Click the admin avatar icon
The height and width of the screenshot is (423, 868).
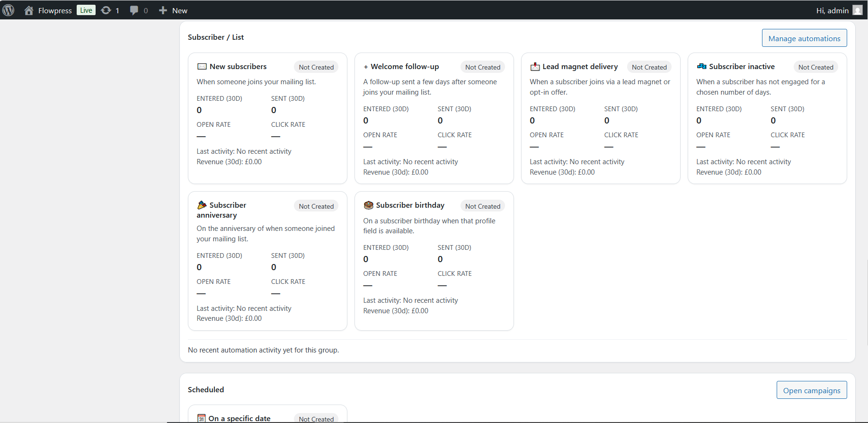858,10
